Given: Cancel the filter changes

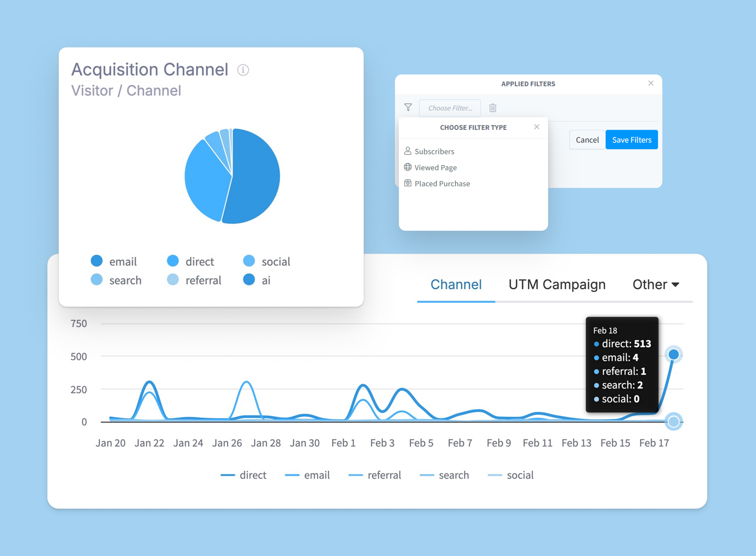Looking at the screenshot, I should (x=587, y=140).
